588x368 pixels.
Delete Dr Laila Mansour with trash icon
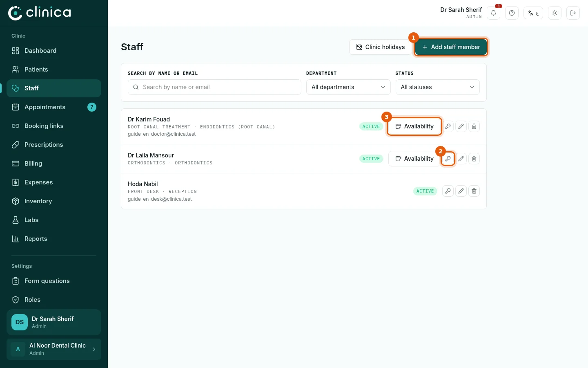point(474,159)
